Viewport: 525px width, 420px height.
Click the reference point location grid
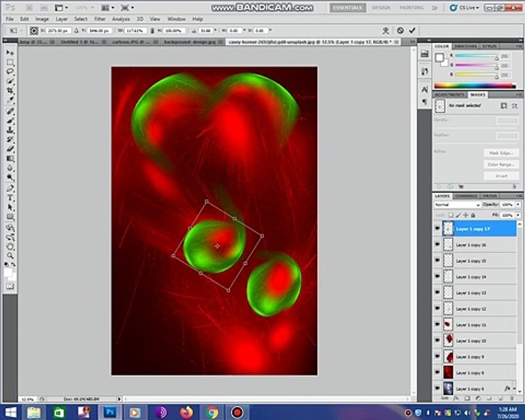[x=34, y=31]
